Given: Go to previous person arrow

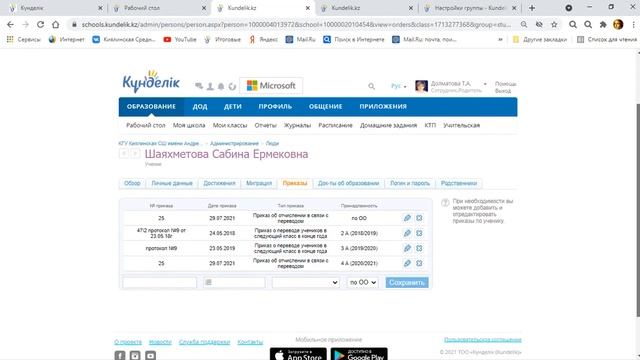Looking at the screenshot, I should pyautogui.click(x=124, y=153).
